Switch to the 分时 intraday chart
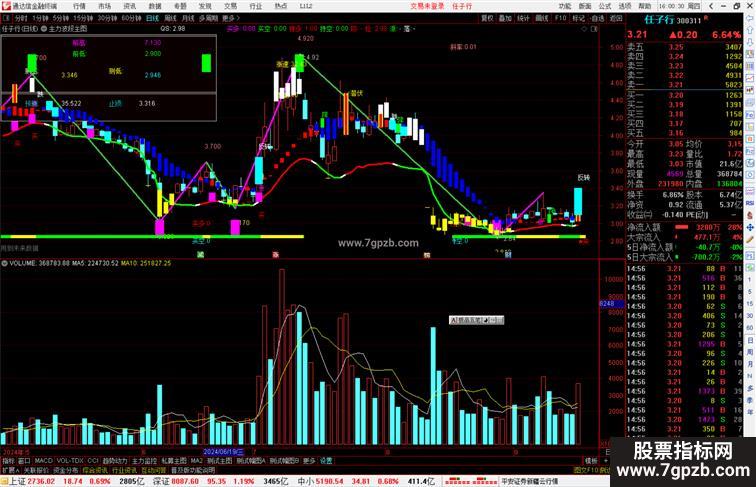This screenshot has width=756, height=487. click(21, 18)
